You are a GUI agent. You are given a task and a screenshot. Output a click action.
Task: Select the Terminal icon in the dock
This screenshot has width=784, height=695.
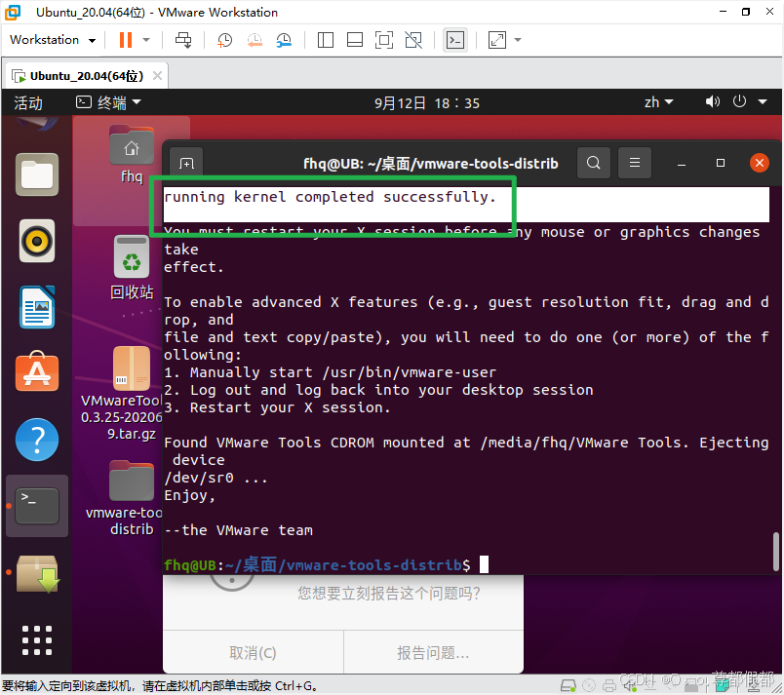[37, 506]
